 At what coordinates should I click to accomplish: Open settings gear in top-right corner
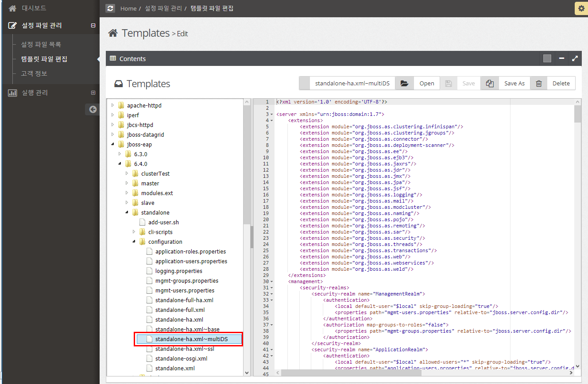tap(581, 8)
